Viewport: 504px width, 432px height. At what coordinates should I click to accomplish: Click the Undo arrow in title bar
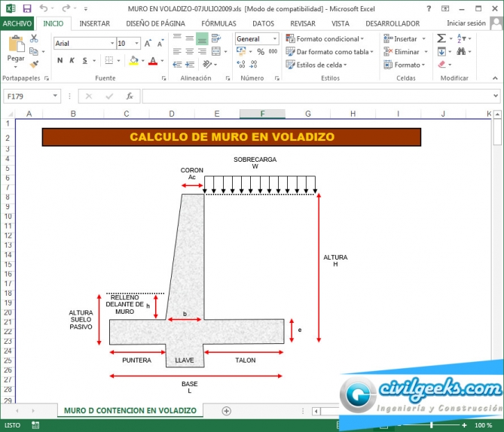(x=44, y=8)
